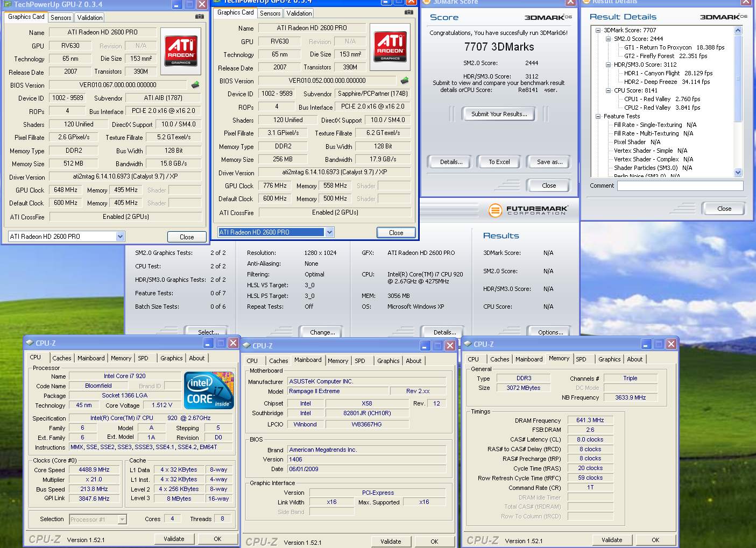This screenshot has height=548, width=756.
Task: Open Processor #1 selection dropdown in CPU-Z
Action: coord(122,519)
